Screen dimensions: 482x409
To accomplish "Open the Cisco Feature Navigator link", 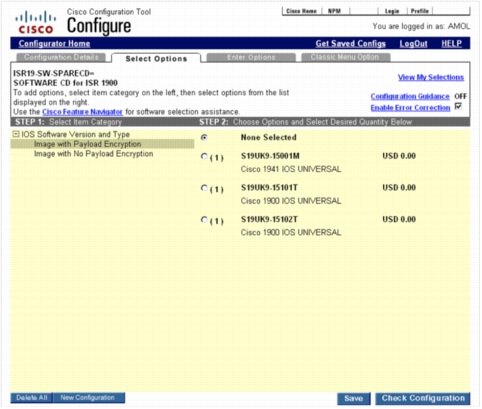I will pos(82,112).
